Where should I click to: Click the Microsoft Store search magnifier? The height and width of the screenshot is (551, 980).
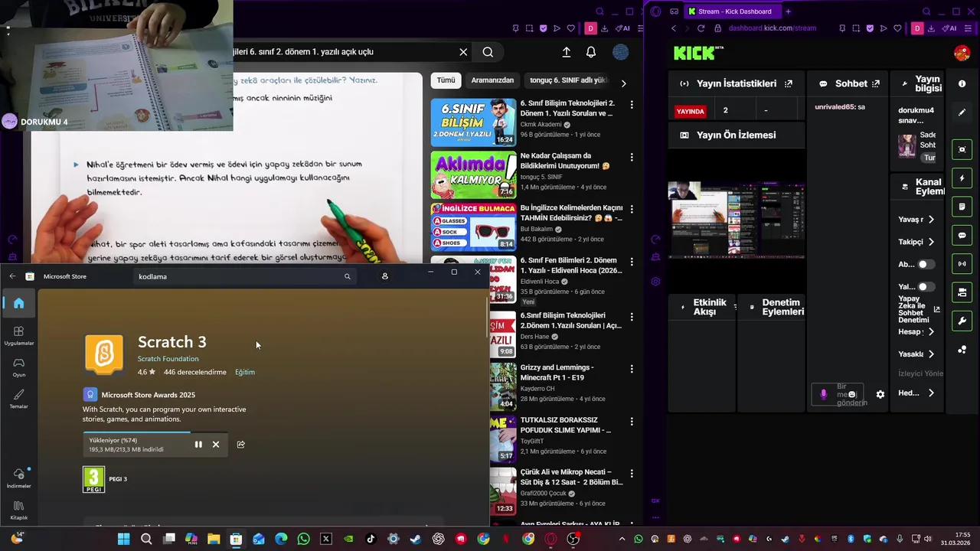pyautogui.click(x=347, y=276)
